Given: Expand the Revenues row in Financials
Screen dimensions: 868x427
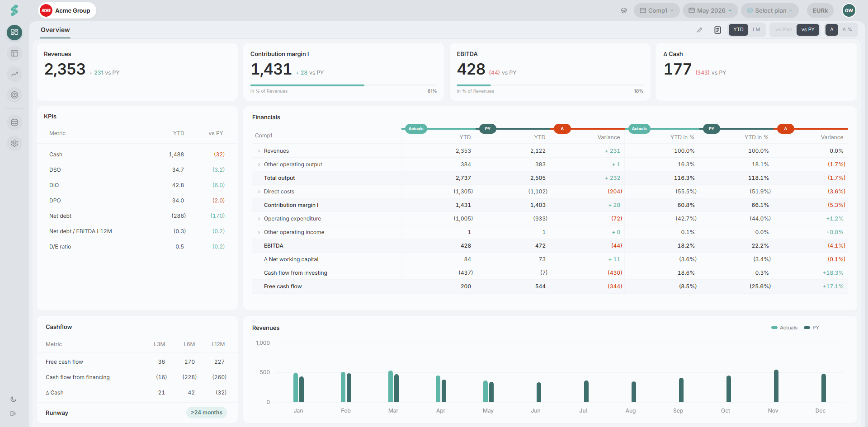Looking at the screenshot, I should tap(259, 151).
